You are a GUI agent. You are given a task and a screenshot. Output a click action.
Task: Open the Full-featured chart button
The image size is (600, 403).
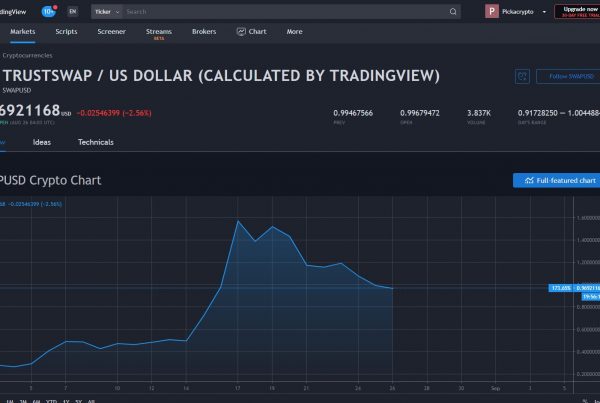(x=556, y=180)
